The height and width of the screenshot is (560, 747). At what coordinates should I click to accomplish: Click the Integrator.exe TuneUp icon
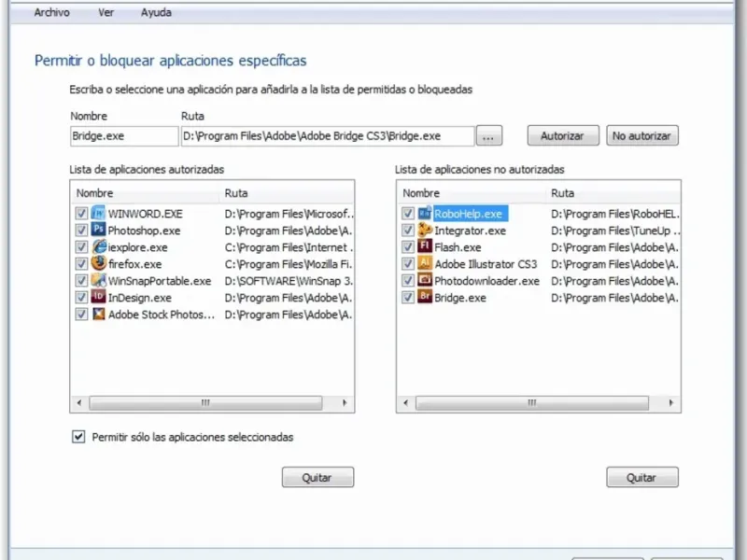[x=425, y=230]
